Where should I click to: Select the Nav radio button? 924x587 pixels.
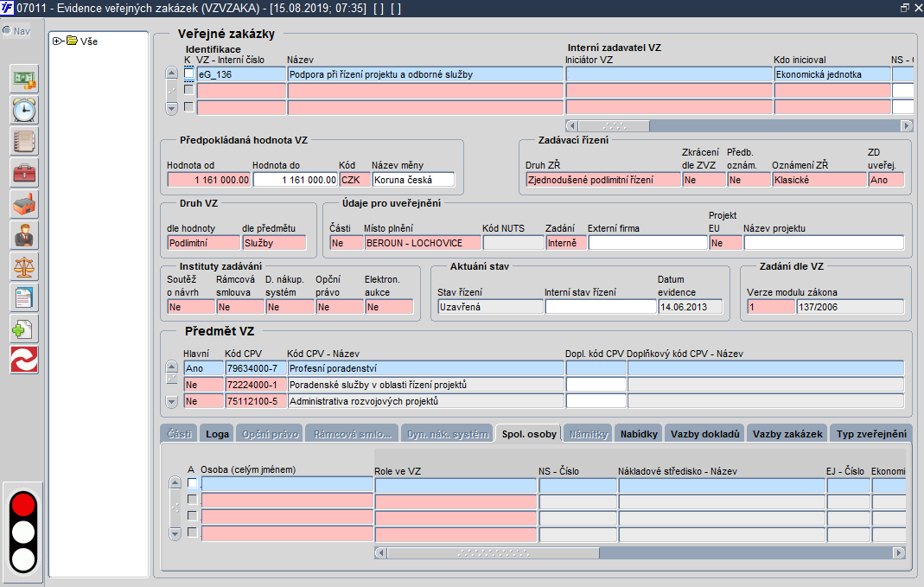tap(7, 30)
